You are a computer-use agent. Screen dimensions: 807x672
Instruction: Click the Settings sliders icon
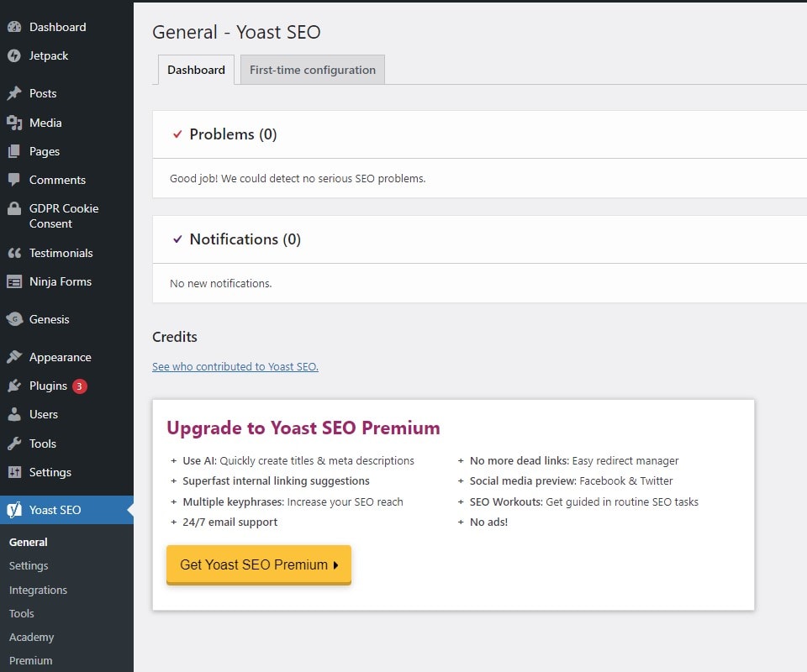pyautogui.click(x=14, y=472)
